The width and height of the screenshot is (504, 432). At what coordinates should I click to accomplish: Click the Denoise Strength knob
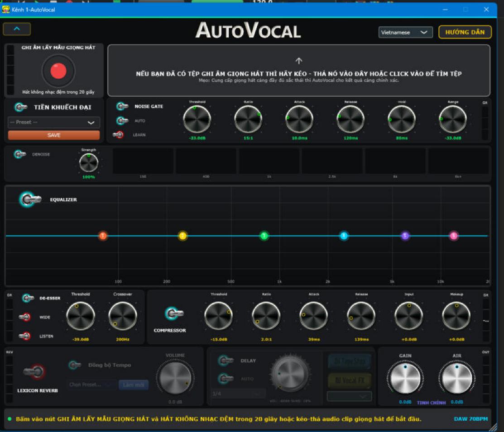point(89,162)
